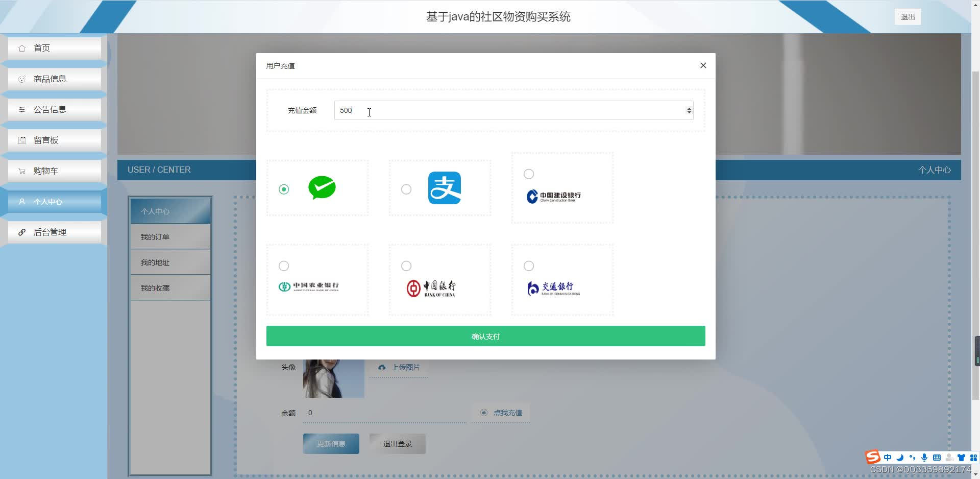Viewport: 980px width, 479px height.
Task: Click the yen coin icon beside 点我充值
Action: click(484, 413)
